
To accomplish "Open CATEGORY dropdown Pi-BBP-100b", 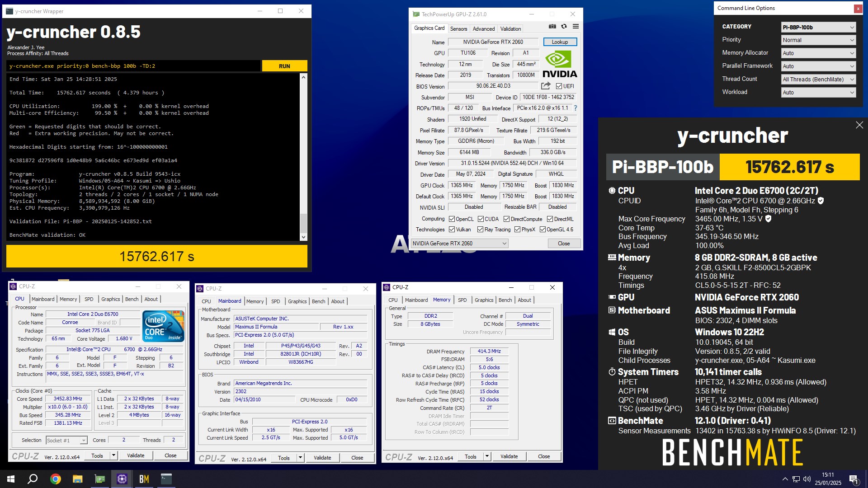I will pos(818,27).
